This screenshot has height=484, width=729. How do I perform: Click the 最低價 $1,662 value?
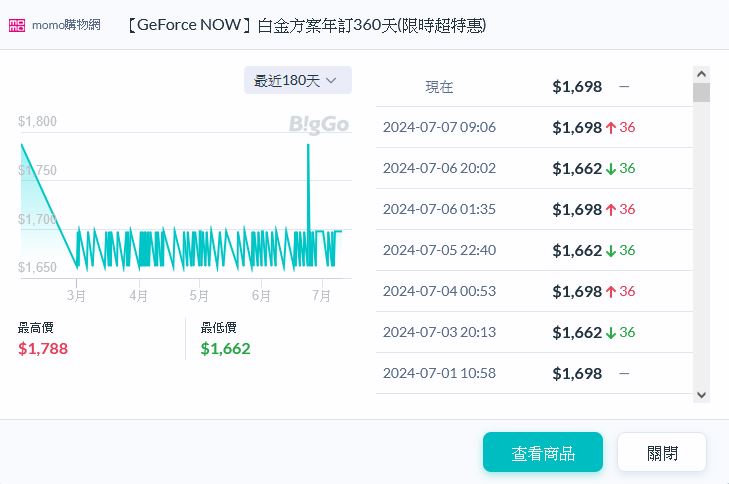coord(225,348)
